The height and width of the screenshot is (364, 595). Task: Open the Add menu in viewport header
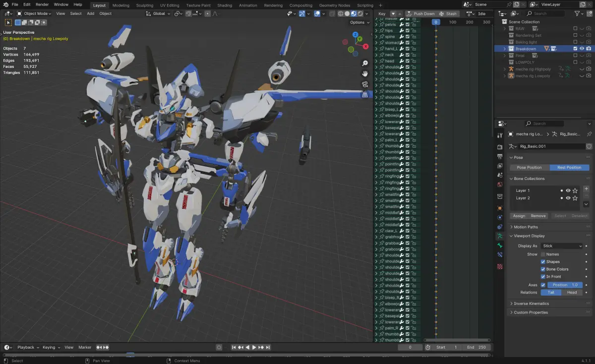tap(91, 14)
